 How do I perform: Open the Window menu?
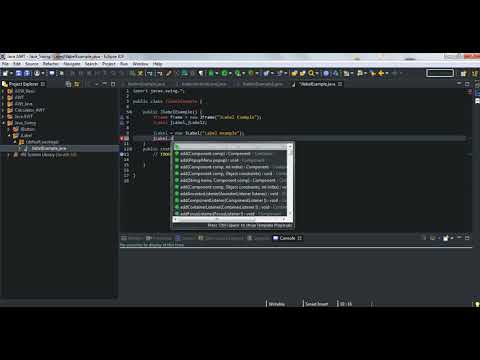[140, 64]
